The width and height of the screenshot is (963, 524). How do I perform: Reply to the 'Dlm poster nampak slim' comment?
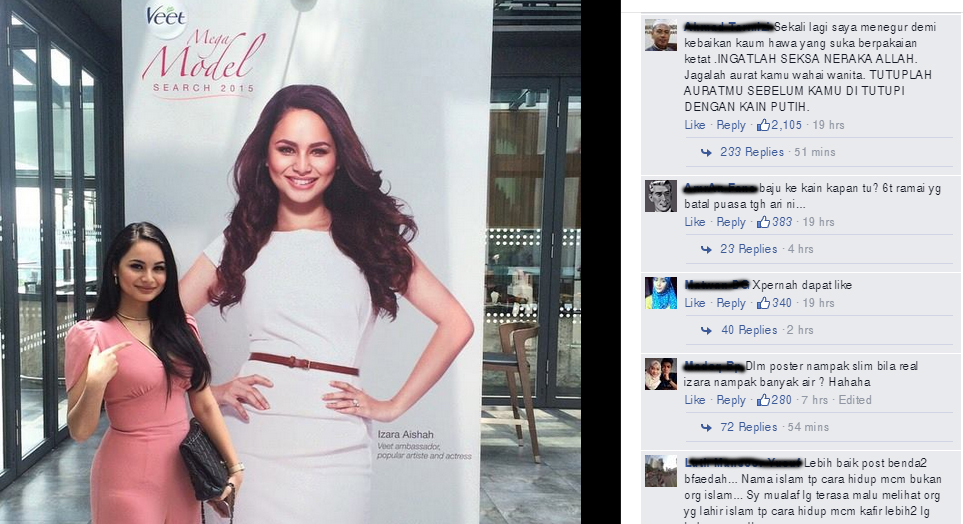click(x=731, y=401)
